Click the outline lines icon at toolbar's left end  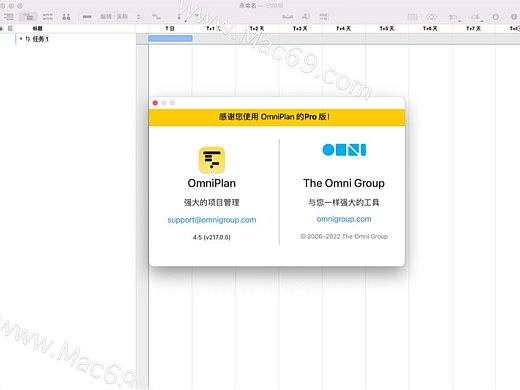[x=8, y=17]
